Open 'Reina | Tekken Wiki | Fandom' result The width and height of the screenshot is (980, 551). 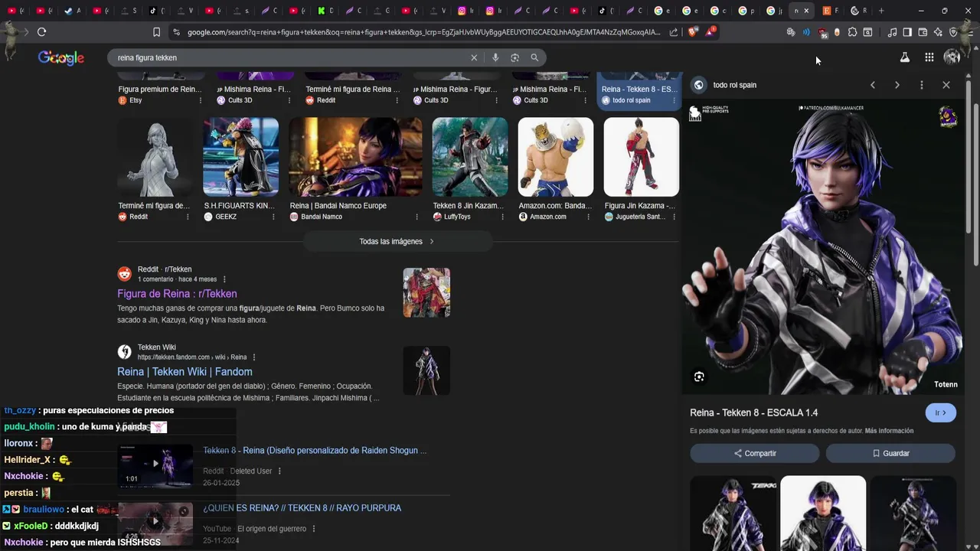point(185,372)
